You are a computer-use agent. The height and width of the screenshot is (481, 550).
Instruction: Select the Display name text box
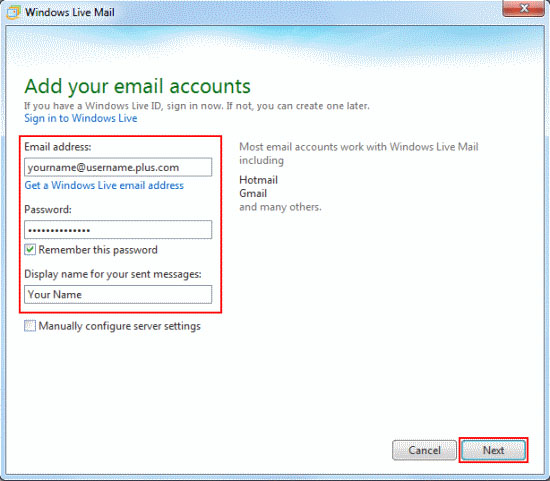(x=118, y=294)
